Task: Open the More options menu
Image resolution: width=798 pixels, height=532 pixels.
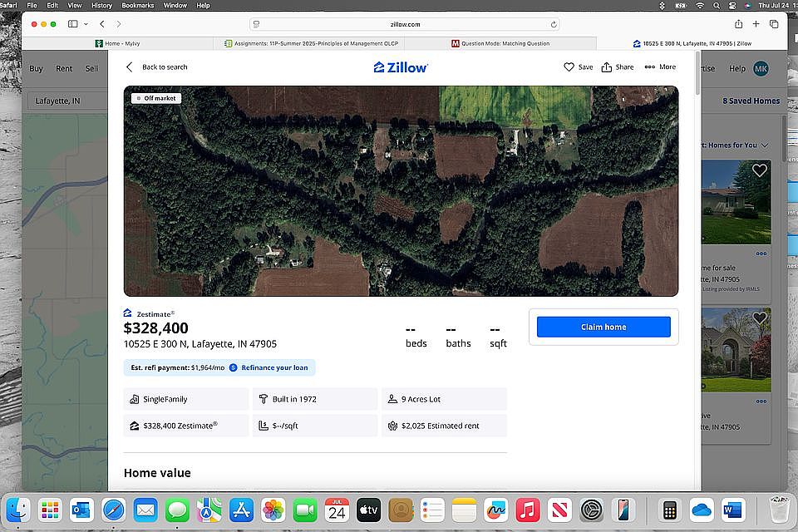Action: [660, 67]
